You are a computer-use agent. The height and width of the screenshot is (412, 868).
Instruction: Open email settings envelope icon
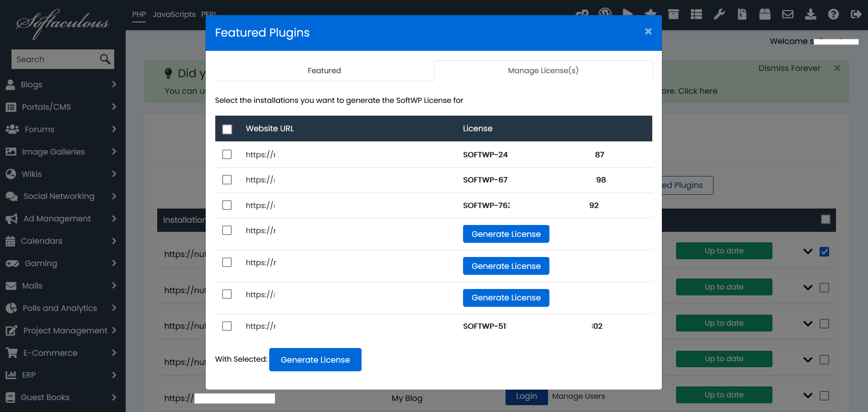pyautogui.click(x=788, y=14)
